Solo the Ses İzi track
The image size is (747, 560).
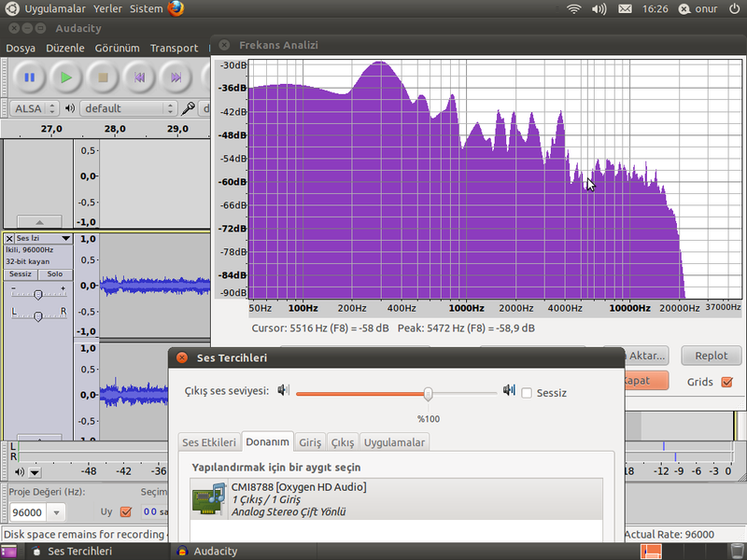55,274
